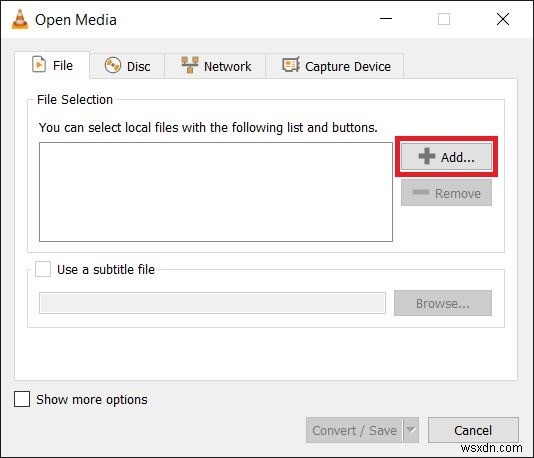
Task: Click the Convert / Save button
Action: (354, 430)
